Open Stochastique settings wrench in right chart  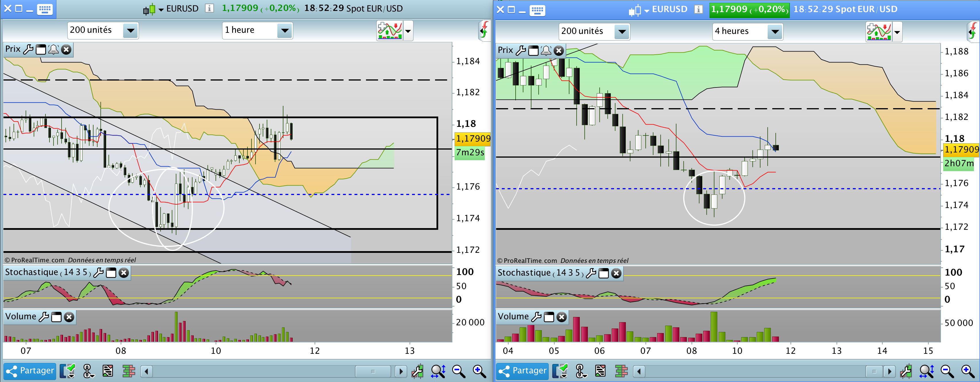[x=591, y=273]
